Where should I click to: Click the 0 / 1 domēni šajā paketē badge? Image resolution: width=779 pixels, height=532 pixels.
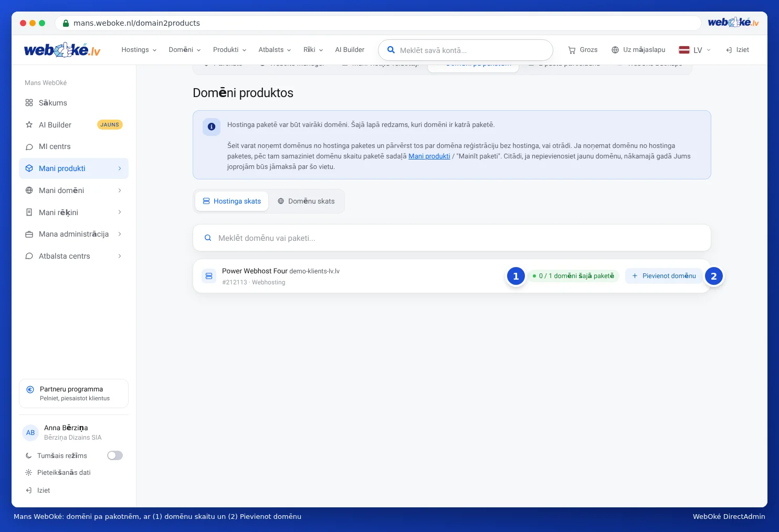pyautogui.click(x=573, y=276)
